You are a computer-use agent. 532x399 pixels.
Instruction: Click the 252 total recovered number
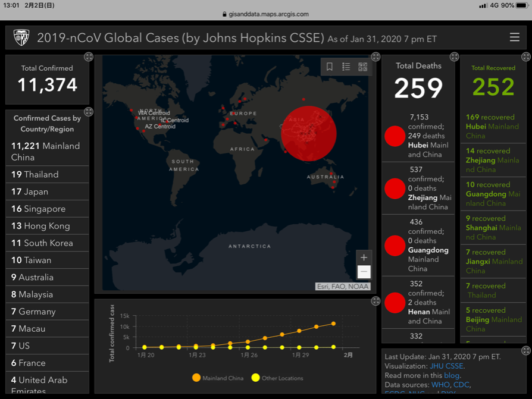493,87
